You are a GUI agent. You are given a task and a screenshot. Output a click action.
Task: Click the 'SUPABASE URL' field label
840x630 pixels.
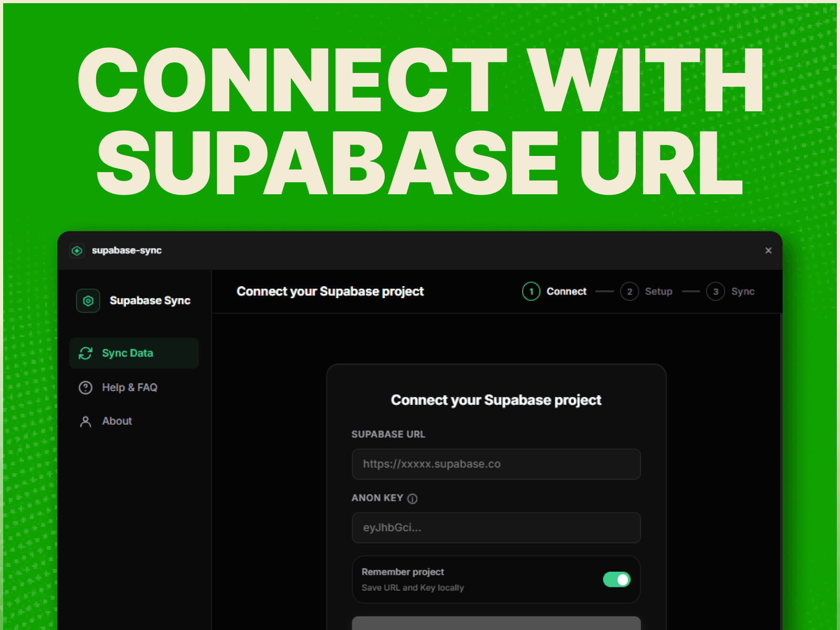coord(388,434)
